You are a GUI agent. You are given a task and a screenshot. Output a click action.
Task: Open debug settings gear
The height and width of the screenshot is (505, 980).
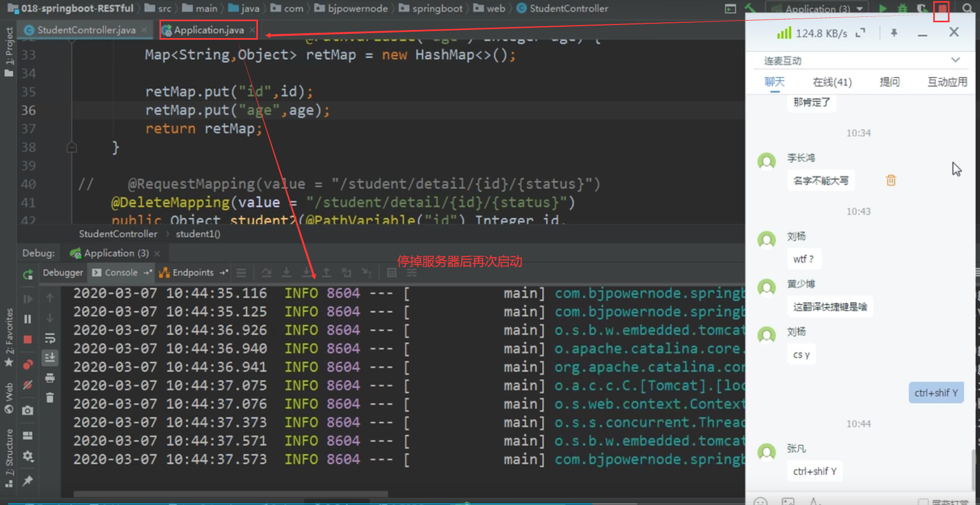click(28, 456)
